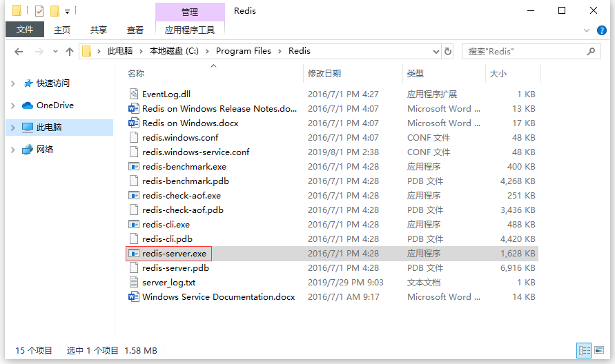Expand the ribbon chevron
615x364 pixels.
pos(587,30)
